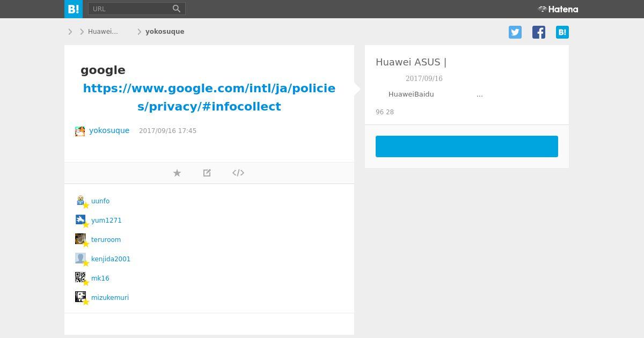This screenshot has width=644, height=338.
Task: Select the yokosuque breadcrumb item
Action: (165, 32)
